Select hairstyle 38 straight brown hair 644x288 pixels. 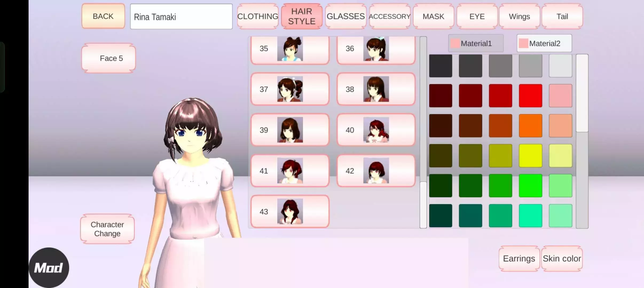[x=376, y=89]
